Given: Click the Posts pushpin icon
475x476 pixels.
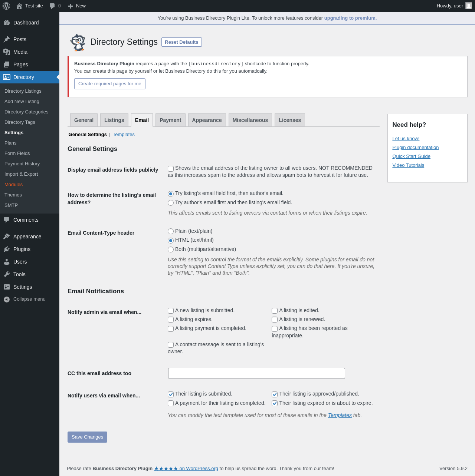Looking at the screenshot, I should pos(7,39).
